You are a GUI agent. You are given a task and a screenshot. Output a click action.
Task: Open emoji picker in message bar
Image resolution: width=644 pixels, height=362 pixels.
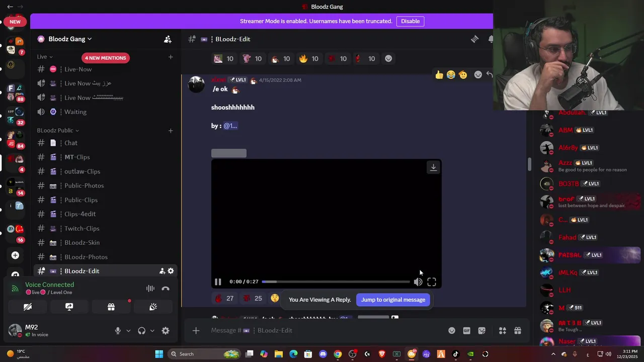coord(452,330)
